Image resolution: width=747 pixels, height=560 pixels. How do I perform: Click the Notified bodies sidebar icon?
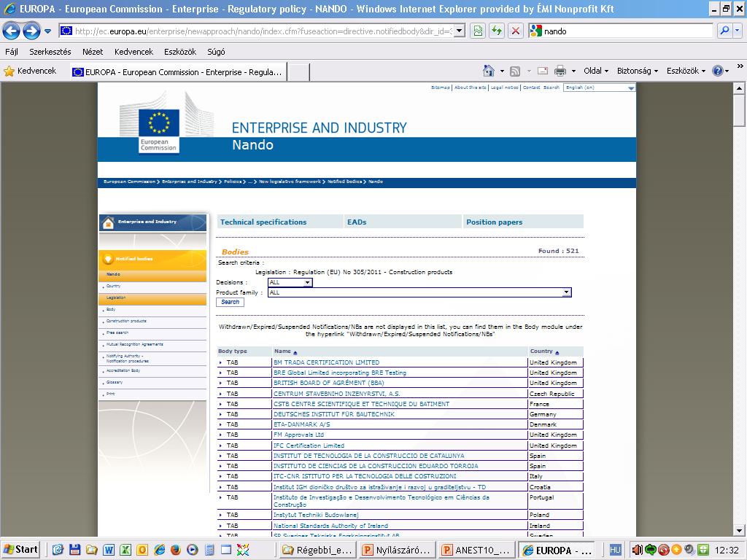[108, 259]
